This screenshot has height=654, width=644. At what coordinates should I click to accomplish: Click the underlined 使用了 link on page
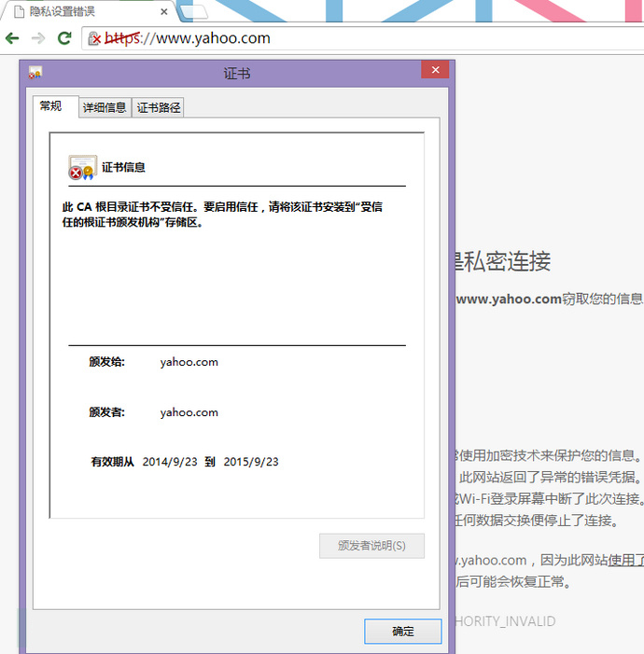(625, 560)
